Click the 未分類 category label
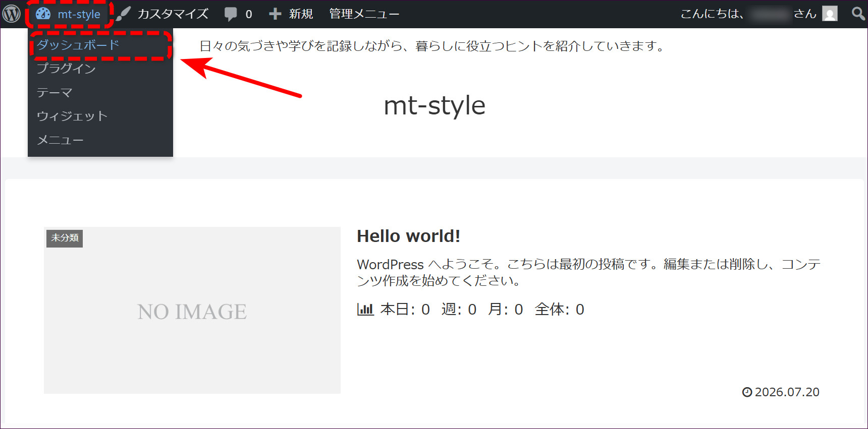This screenshot has width=868, height=429. coord(65,238)
